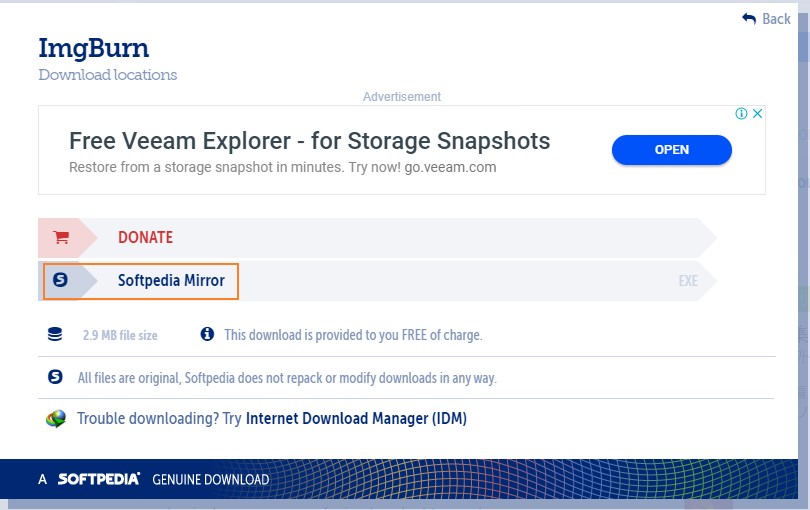Click the DONATE link

(145, 237)
